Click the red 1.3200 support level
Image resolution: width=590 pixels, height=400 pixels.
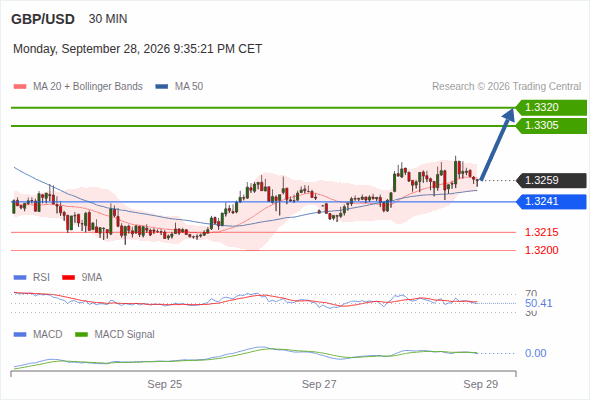541,250
